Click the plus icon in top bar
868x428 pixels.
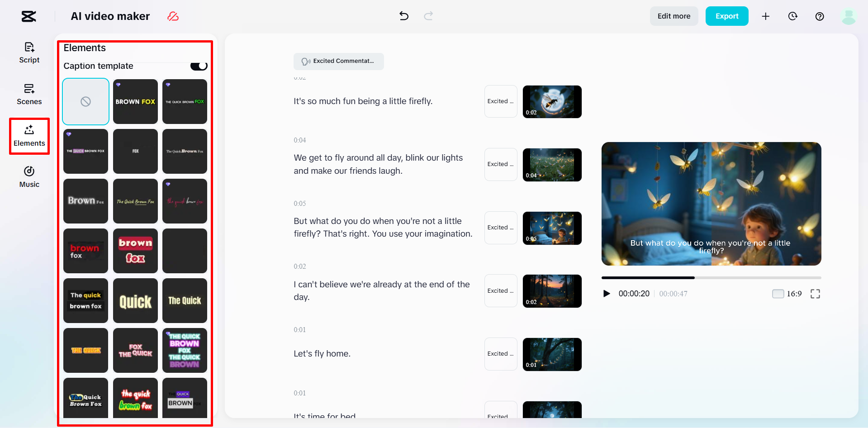point(765,16)
